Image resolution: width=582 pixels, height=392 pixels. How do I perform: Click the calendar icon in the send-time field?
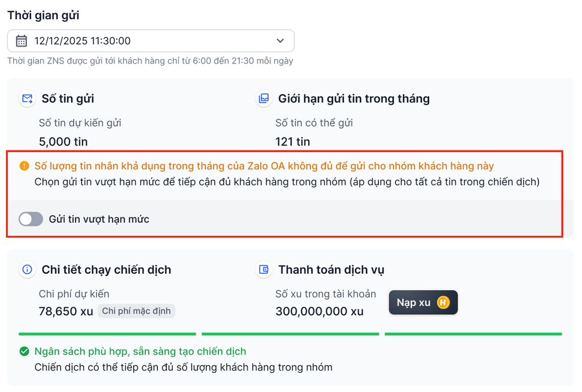22,41
